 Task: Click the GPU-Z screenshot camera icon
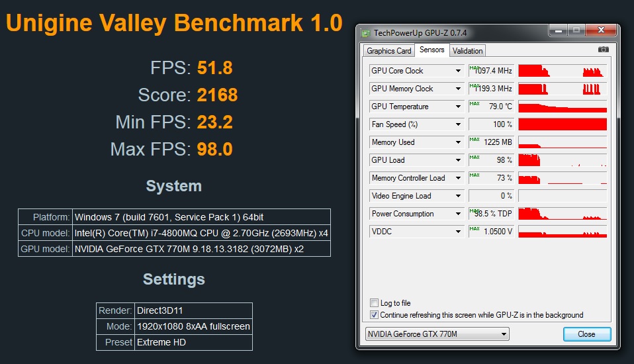[x=604, y=50]
